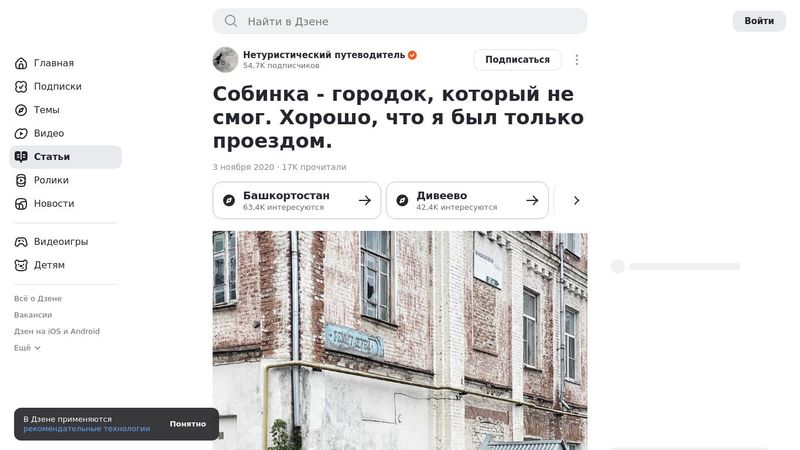Open the three-dot channel options menu
The width and height of the screenshot is (800, 450).
577,60
